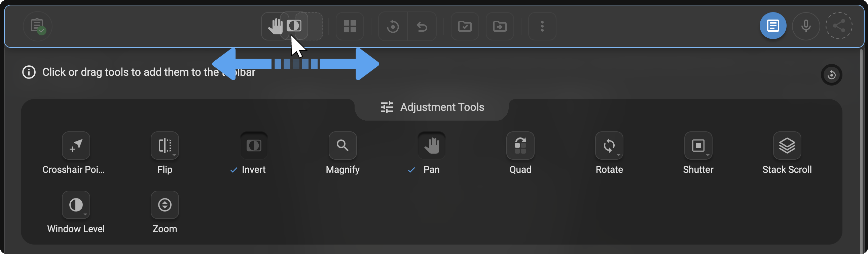
Task: Reset toolbar using the circular reset button
Action: (831, 75)
